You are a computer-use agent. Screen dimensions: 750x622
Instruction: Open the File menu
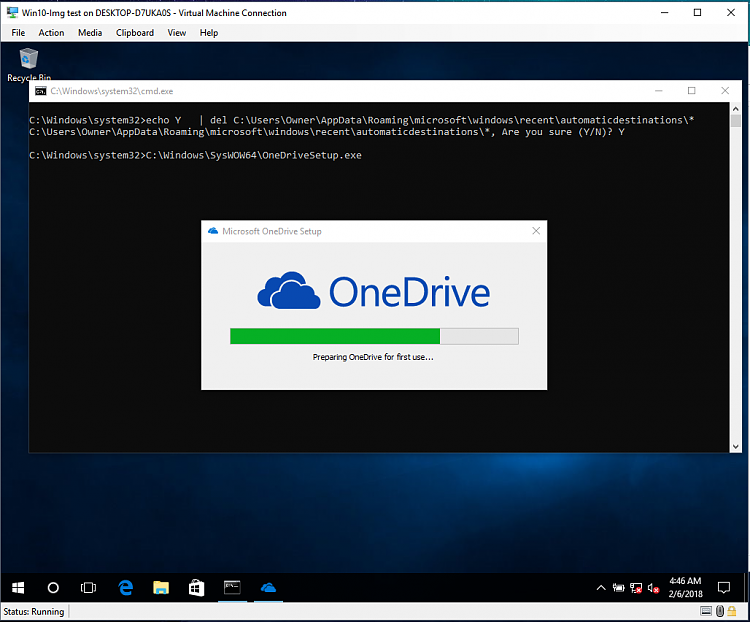[18, 33]
